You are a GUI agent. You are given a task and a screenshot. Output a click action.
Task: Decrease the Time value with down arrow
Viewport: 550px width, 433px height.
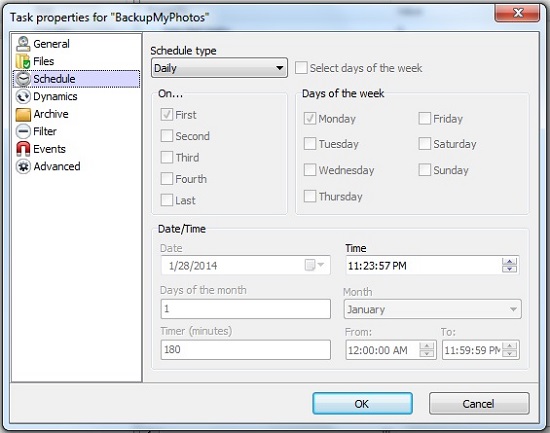coord(510,269)
